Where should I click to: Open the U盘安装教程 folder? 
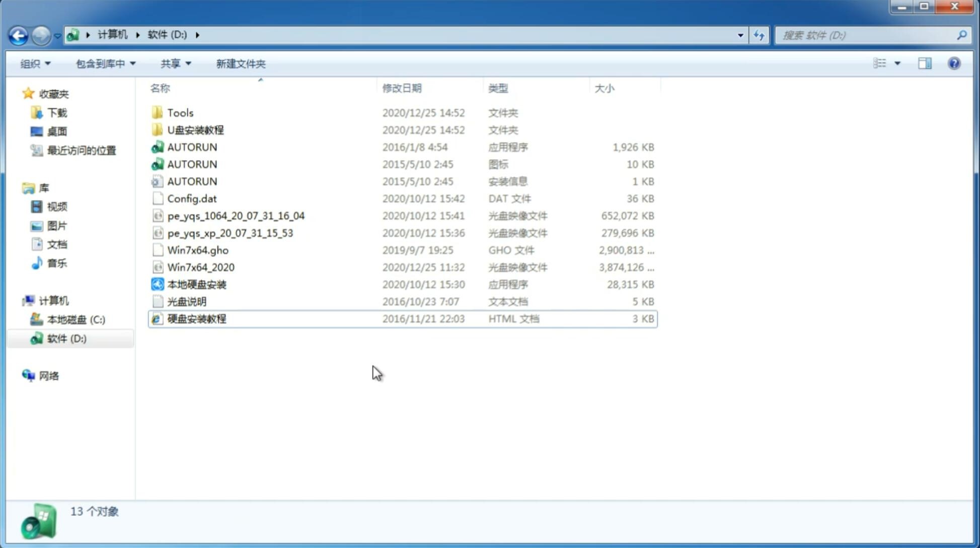click(196, 129)
